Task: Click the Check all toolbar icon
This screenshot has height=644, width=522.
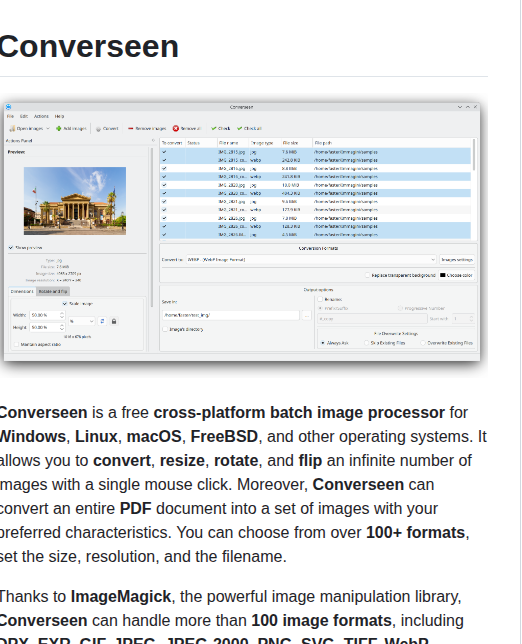Action: [x=239, y=129]
